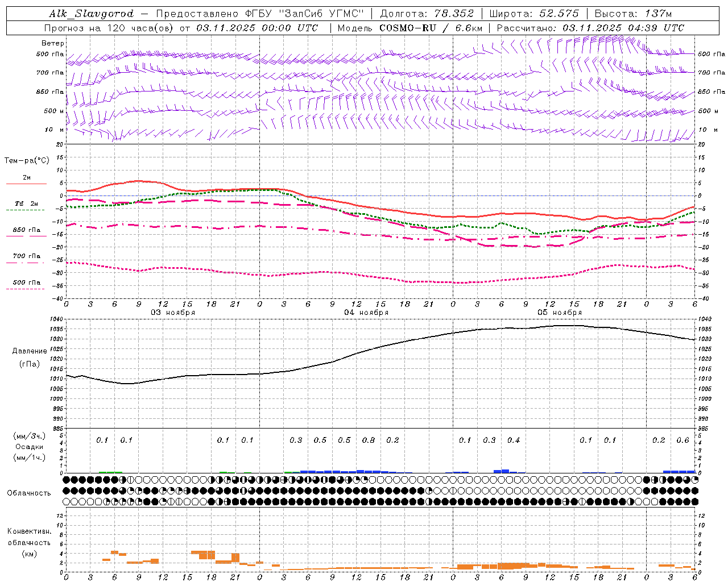
Task: Click the "Тем-ра(°C)" temperature panel label
Action: [x=27, y=160]
